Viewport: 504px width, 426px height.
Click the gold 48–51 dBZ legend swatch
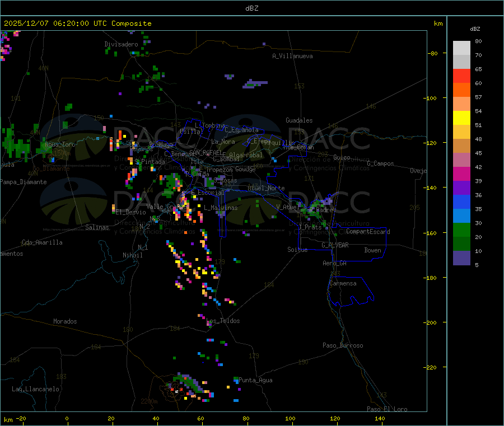click(461, 132)
